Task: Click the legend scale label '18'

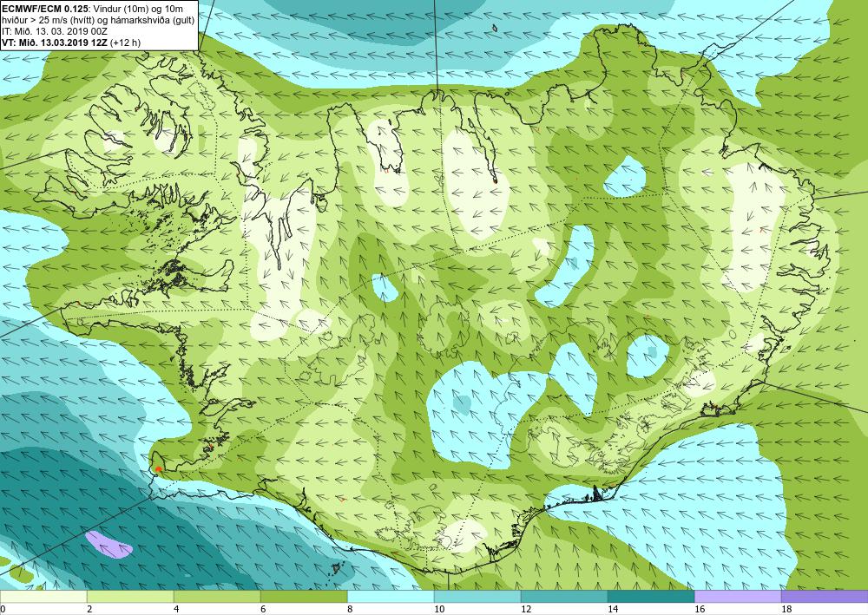Action: click(786, 610)
